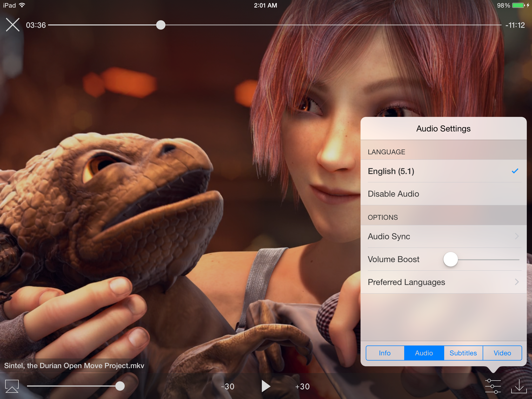
Task: Tap the battery indicator in status bar
Action: point(518,5)
